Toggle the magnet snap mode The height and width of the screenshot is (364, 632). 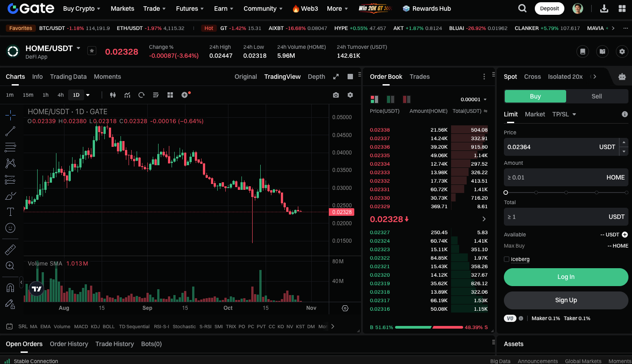click(10, 287)
